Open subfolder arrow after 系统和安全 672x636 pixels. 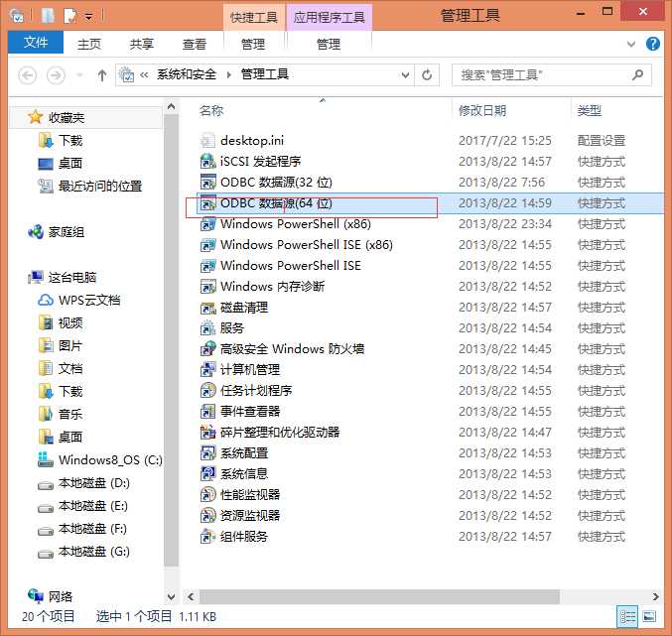pyautogui.click(x=229, y=75)
